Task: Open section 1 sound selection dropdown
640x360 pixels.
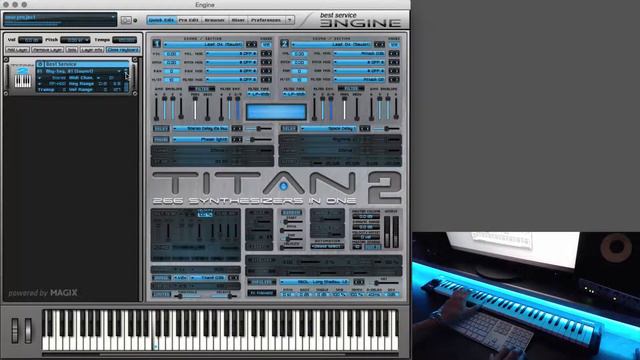Action: (204, 44)
